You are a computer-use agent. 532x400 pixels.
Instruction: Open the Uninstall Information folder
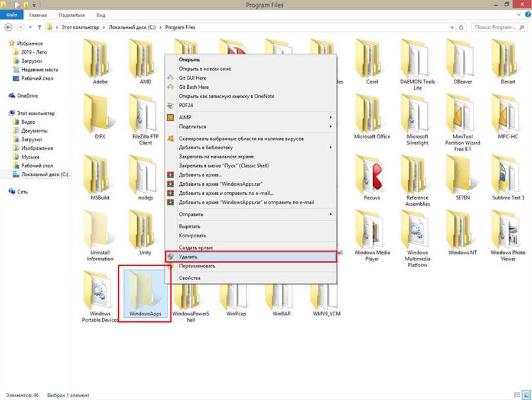[100, 236]
